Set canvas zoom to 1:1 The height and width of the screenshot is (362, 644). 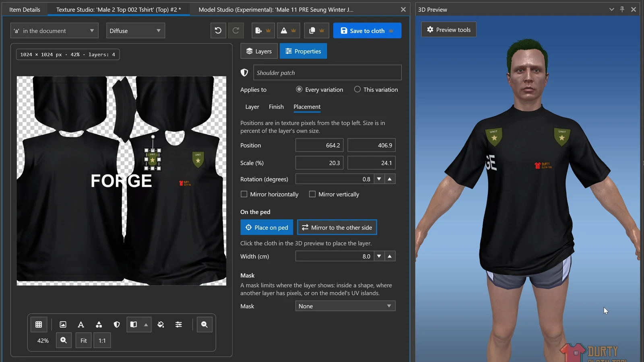click(102, 340)
